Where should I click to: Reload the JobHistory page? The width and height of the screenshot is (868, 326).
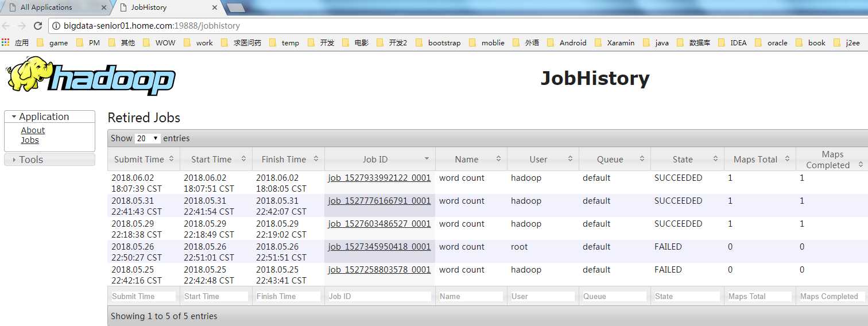pos(38,26)
